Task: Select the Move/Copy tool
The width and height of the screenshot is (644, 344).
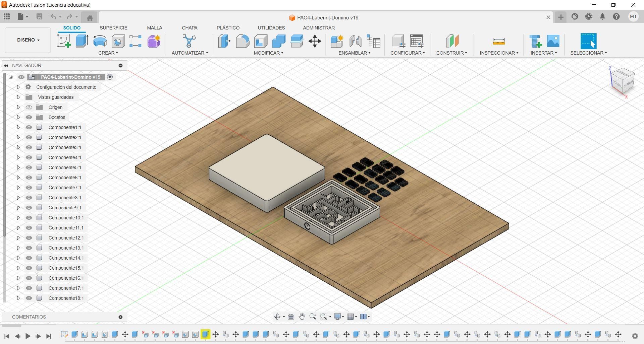Action: pos(315,41)
